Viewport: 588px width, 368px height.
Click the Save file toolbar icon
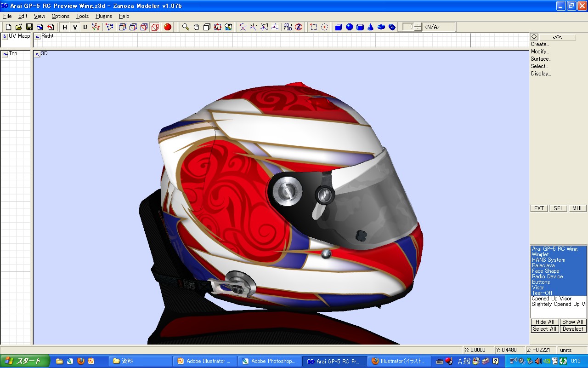click(x=29, y=27)
